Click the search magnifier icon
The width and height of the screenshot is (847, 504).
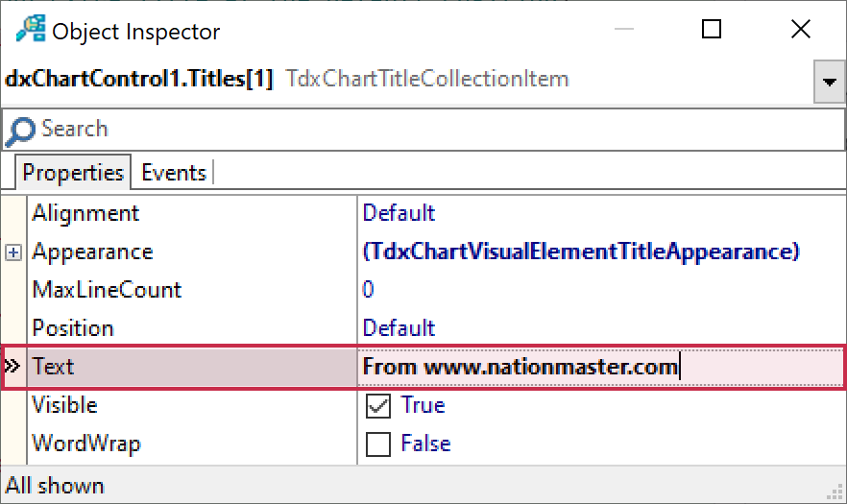[x=23, y=130]
